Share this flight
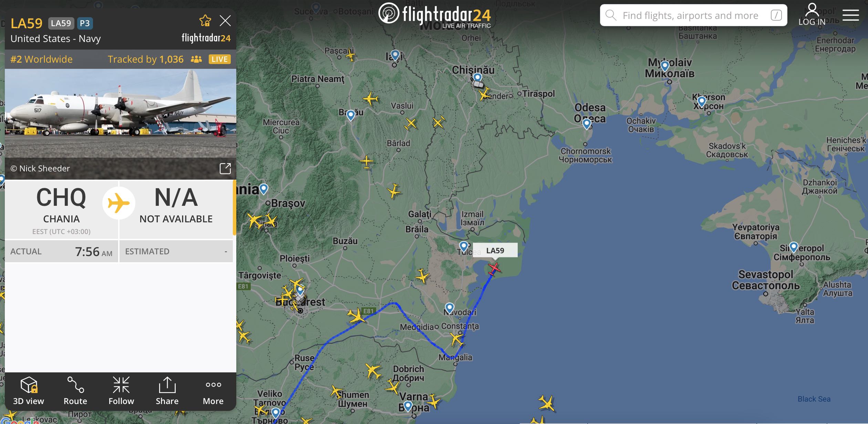This screenshot has width=868, height=424. tap(167, 391)
